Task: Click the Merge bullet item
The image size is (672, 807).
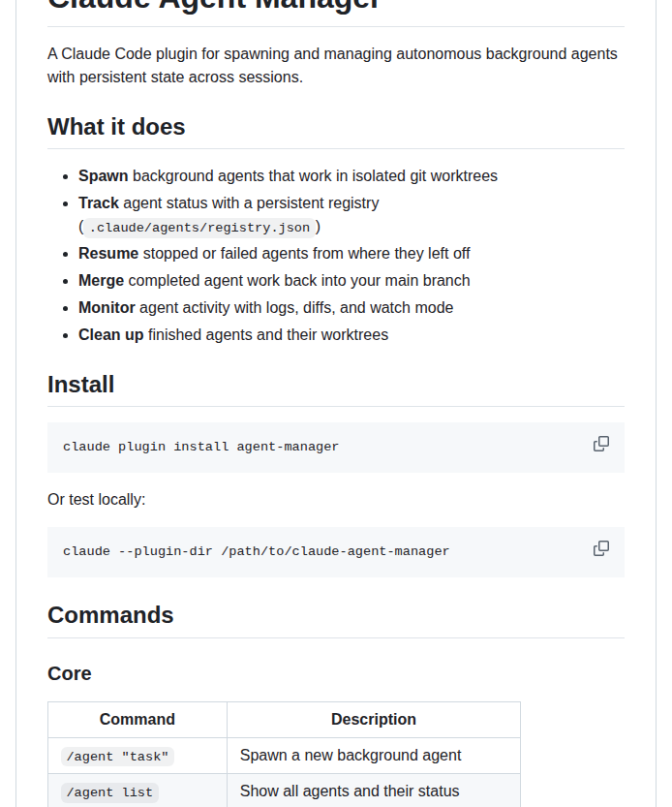Action: tap(274, 281)
